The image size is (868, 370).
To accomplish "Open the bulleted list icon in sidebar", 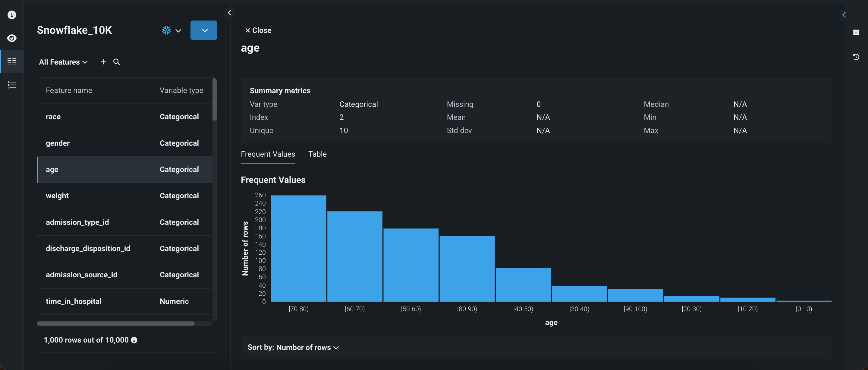I will (12, 85).
